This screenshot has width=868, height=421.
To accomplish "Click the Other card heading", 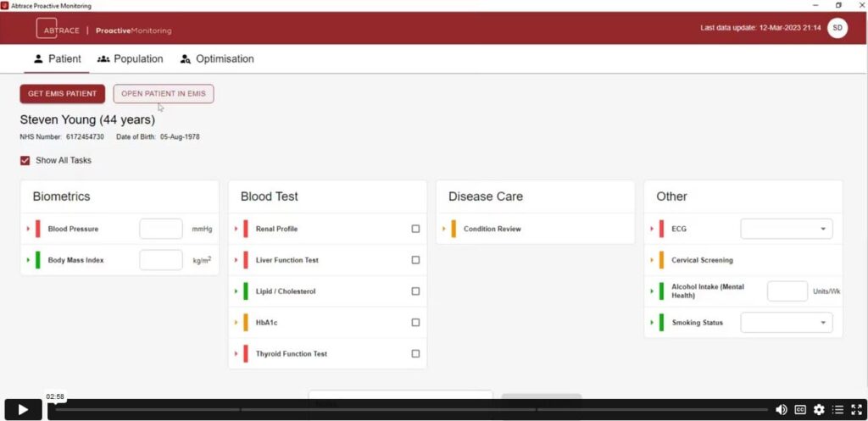I will 671,197.
